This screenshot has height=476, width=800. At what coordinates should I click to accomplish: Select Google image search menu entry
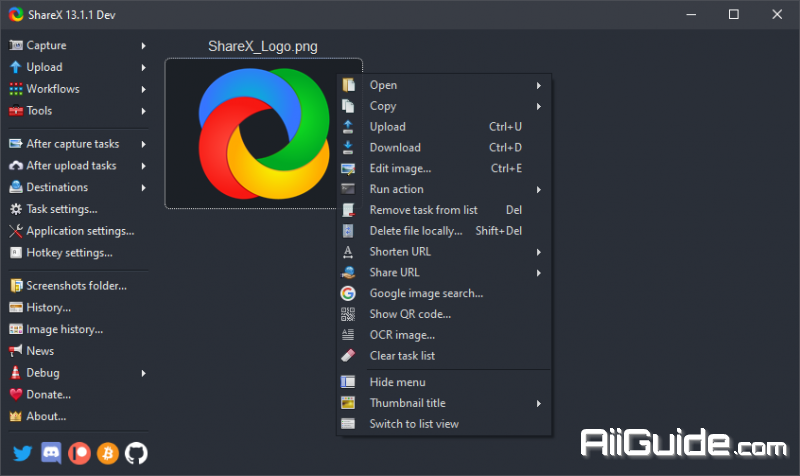[x=444, y=293]
